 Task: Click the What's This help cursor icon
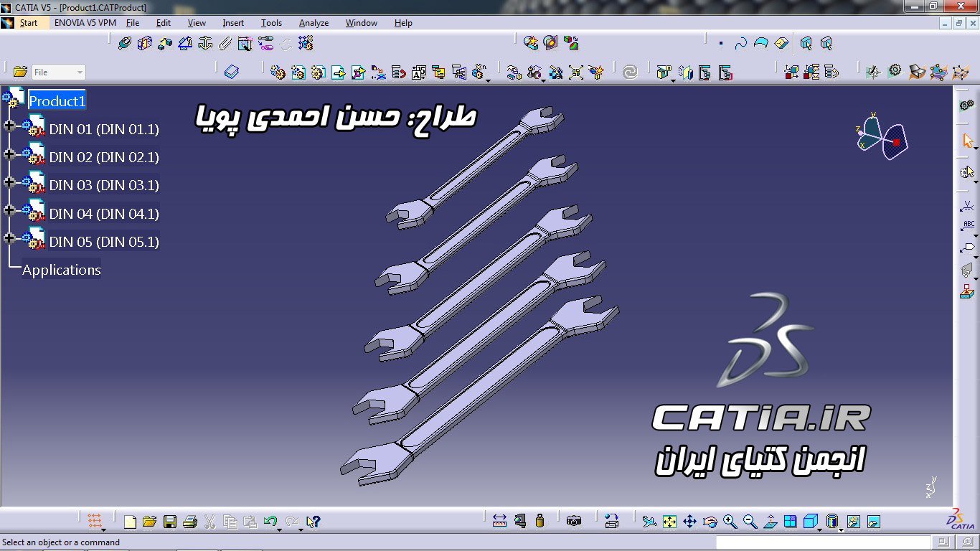pos(313,522)
